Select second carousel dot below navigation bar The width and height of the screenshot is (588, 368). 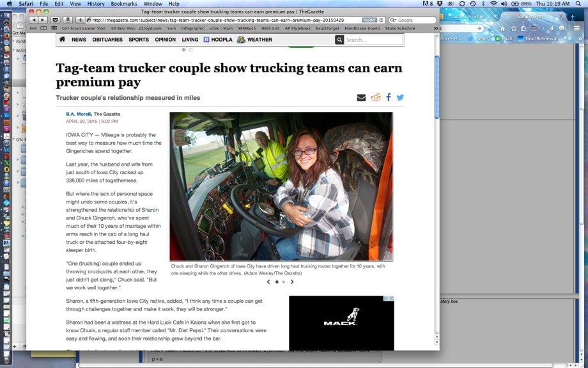pos(190,49)
